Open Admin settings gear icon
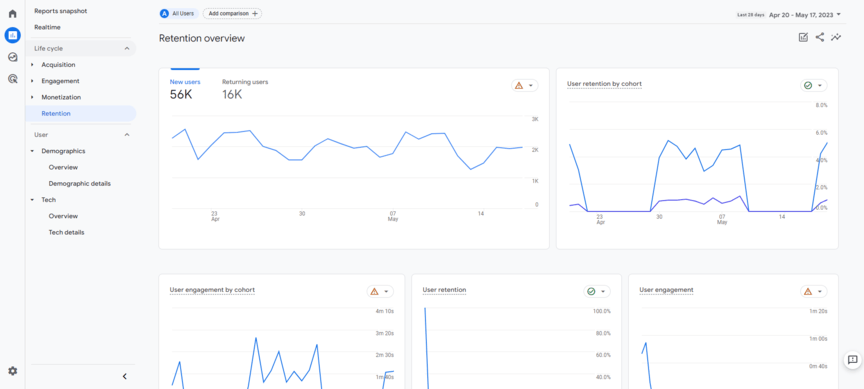Image resolution: width=864 pixels, height=389 pixels. pos(12,371)
